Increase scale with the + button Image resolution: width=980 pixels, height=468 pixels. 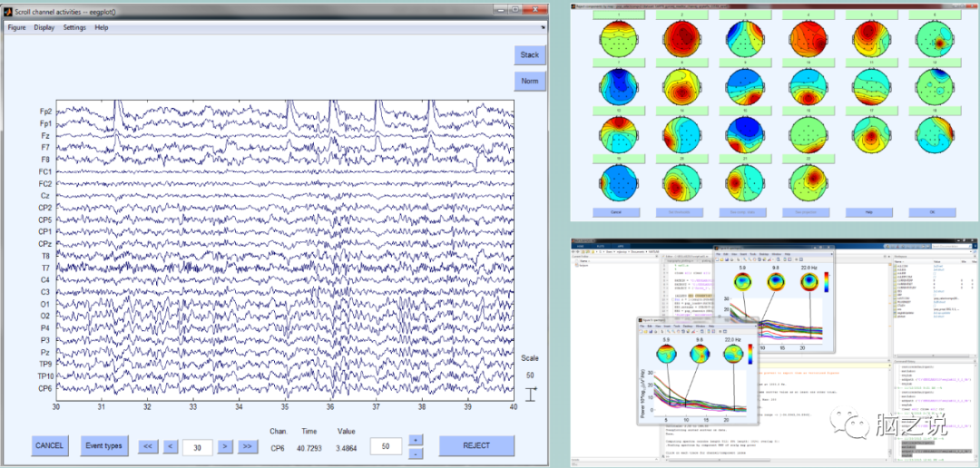(416, 440)
